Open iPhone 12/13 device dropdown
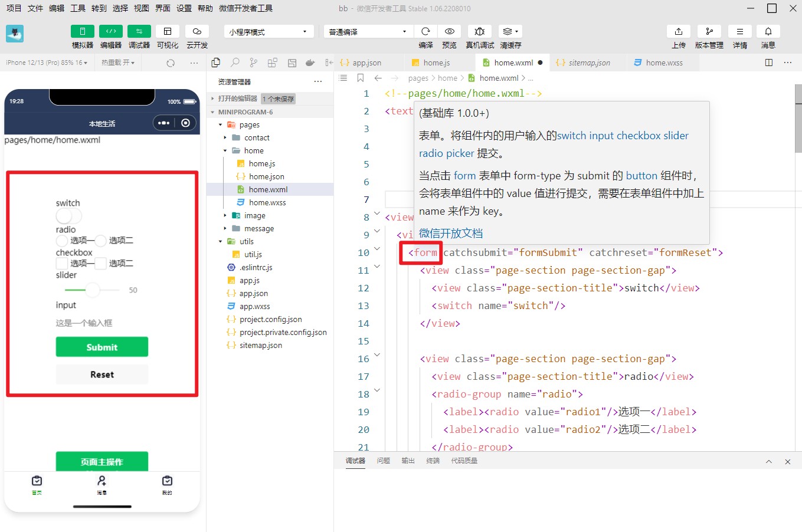This screenshot has height=532, width=802. coord(46,63)
